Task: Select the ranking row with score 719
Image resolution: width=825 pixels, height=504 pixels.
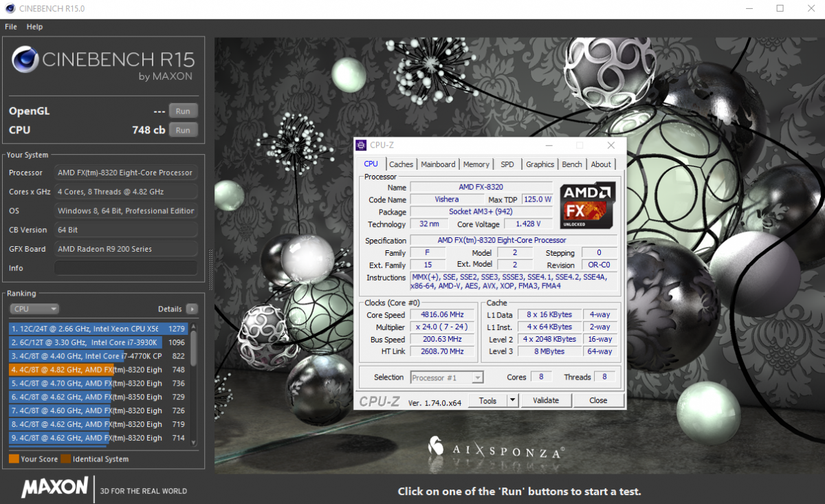Action: [98, 424]
